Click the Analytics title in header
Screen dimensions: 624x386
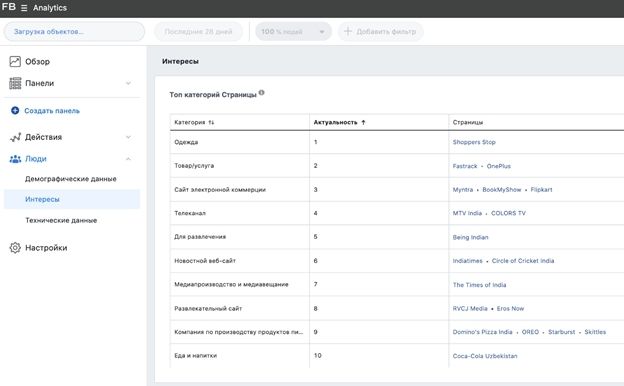coord(50,8)
